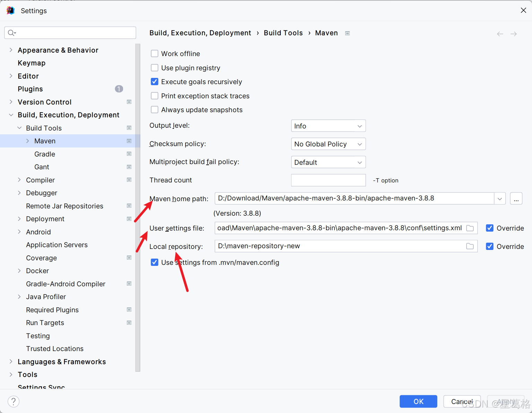
Task: Click project icon next to Build Tools
Action: pyautogui.click(x=129, y=128)
